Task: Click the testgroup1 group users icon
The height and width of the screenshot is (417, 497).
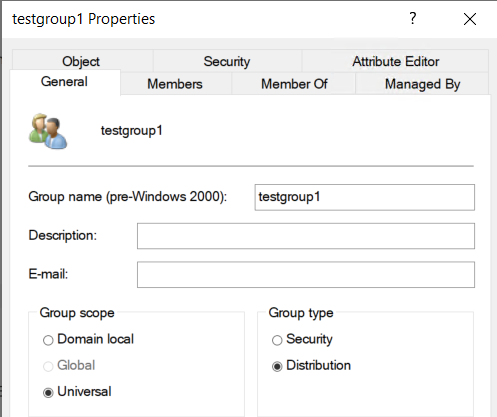Action: pyautogui.click(x=48, y=131)
